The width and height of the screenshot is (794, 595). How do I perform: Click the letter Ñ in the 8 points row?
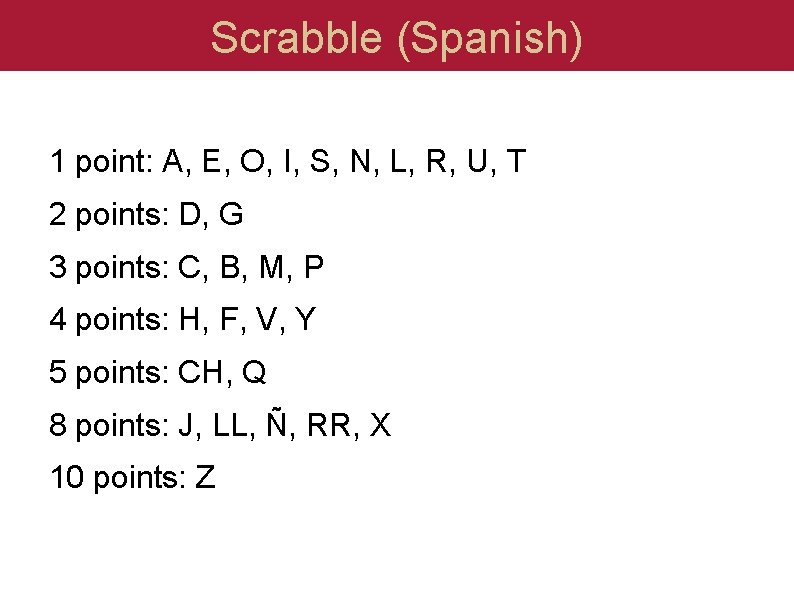276,422
